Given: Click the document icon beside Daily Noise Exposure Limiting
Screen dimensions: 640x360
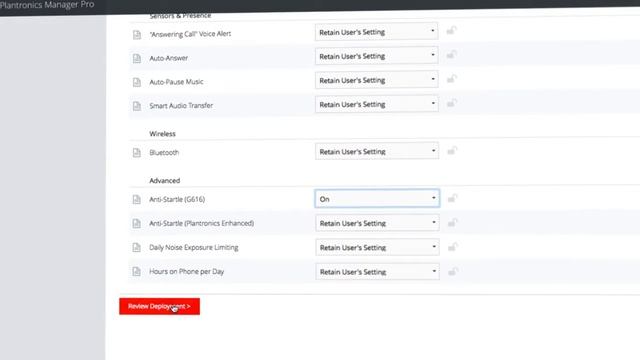Looking at the screenshot, I should 137,247.
